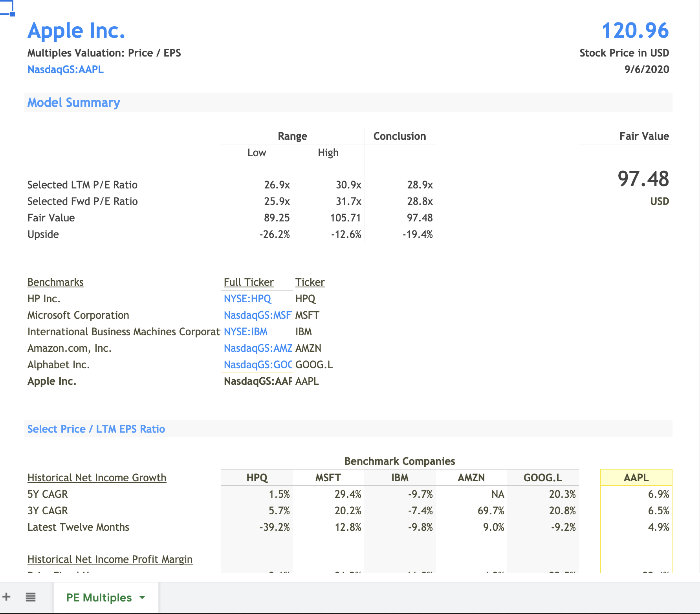Click the 20.8% GOOG.L 3Y CAGR cell
This screenshot has width=700, height=614.
tap(563, 511)
